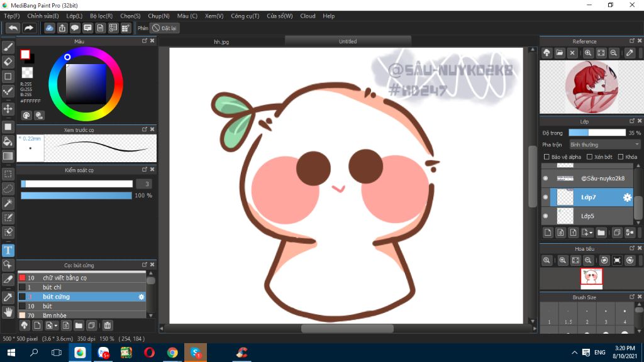Enable Khóa layer lock checkbox
The image size is (644, 362).
(621, 156)
